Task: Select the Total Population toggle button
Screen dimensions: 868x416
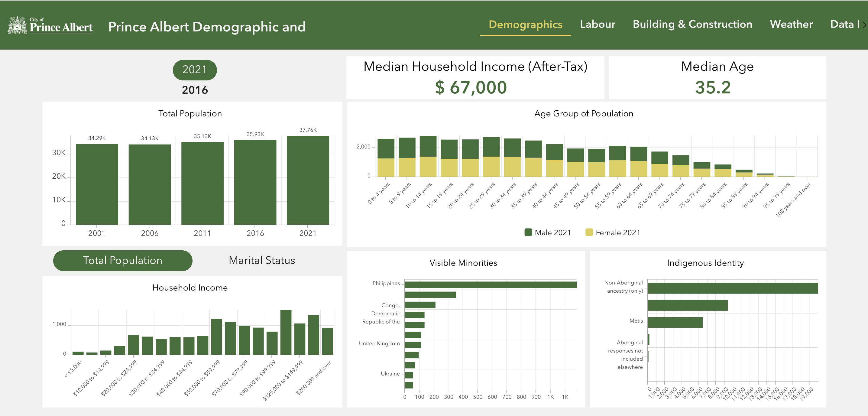Action: 122,260
